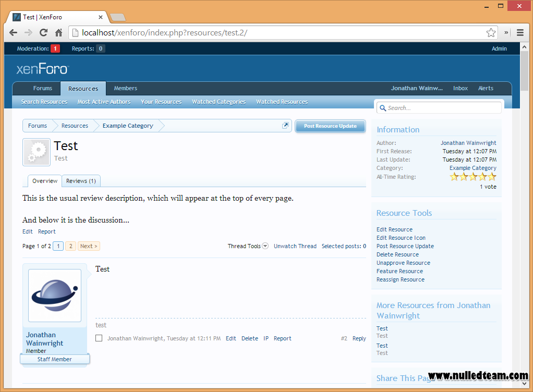Screen dimensions: 533x392
Task: Delete post #2
Action: pyautogui.click(x=250, y=338)
